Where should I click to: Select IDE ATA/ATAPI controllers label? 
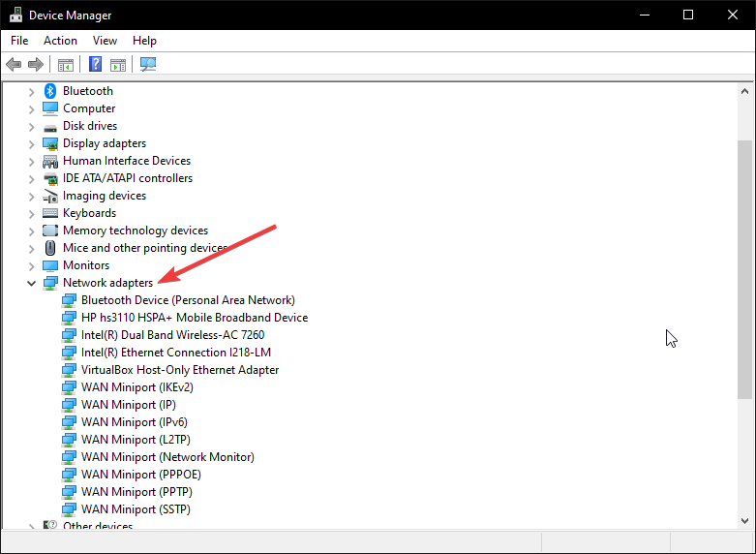tap(128, 178)
